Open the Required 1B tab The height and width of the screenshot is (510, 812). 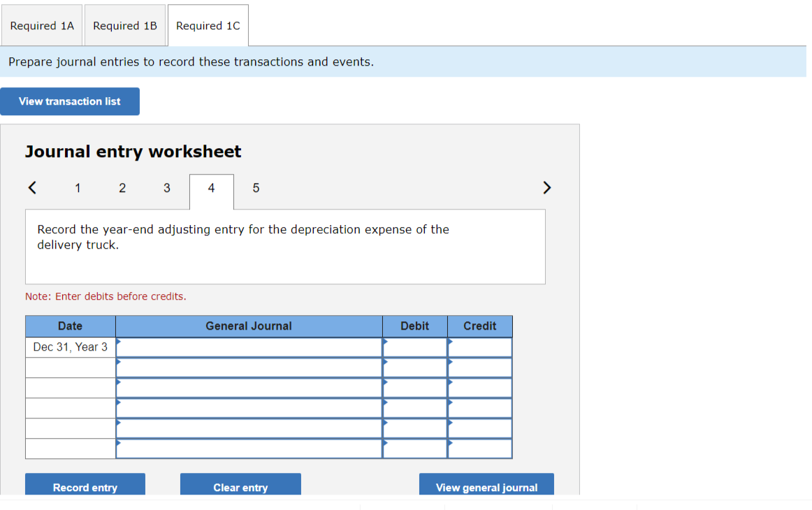pyautogui.click(x=125, y=25)
